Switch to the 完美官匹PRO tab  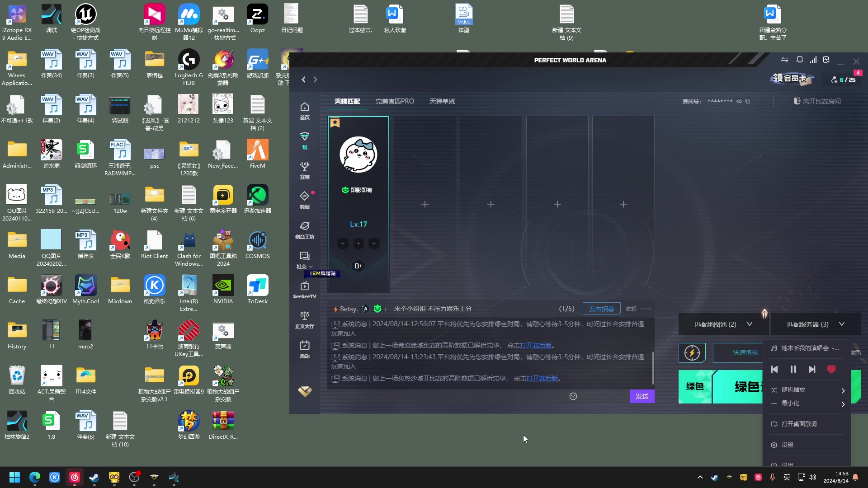(x=395, y=101)
